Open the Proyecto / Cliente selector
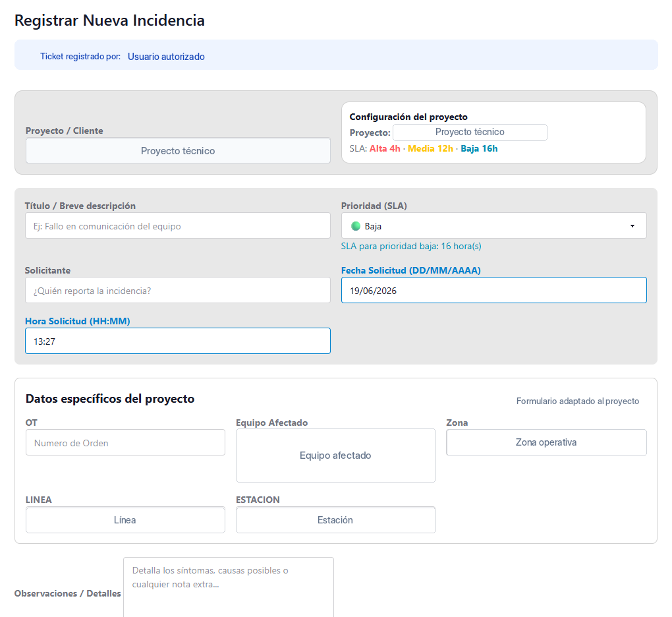 (178, 150)
